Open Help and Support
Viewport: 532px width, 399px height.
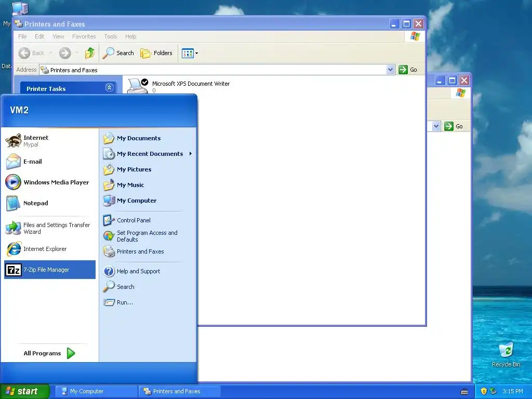pyautogui.click(x=148, y=271)
